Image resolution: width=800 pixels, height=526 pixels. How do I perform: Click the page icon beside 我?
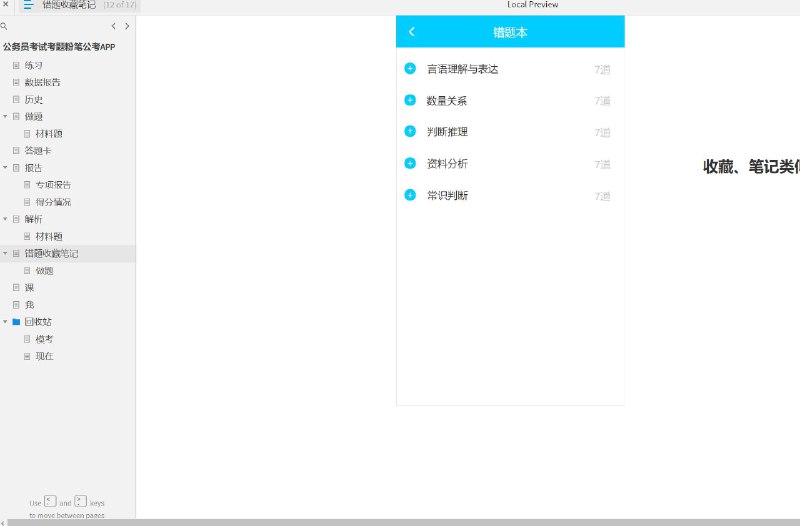tap(16, 305)
